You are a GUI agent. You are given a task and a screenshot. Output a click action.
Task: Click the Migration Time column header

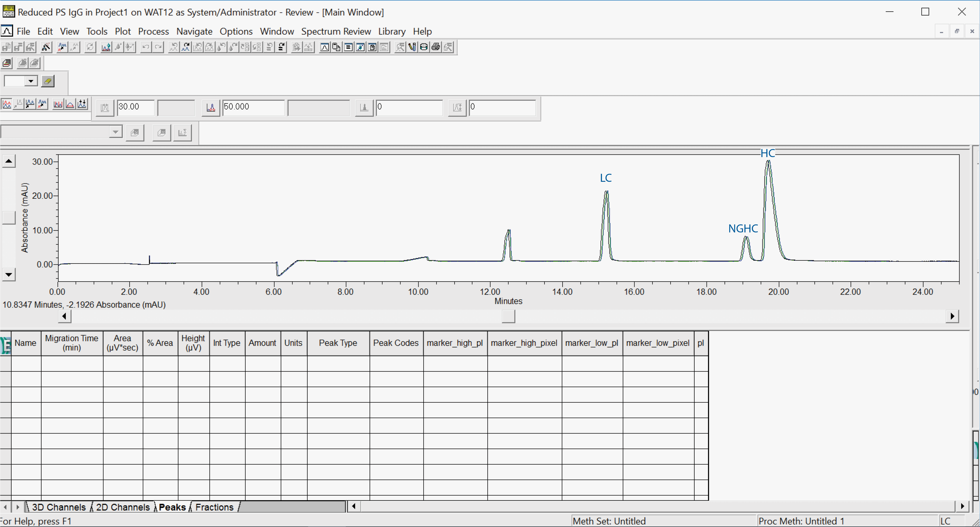coord(72,343)
